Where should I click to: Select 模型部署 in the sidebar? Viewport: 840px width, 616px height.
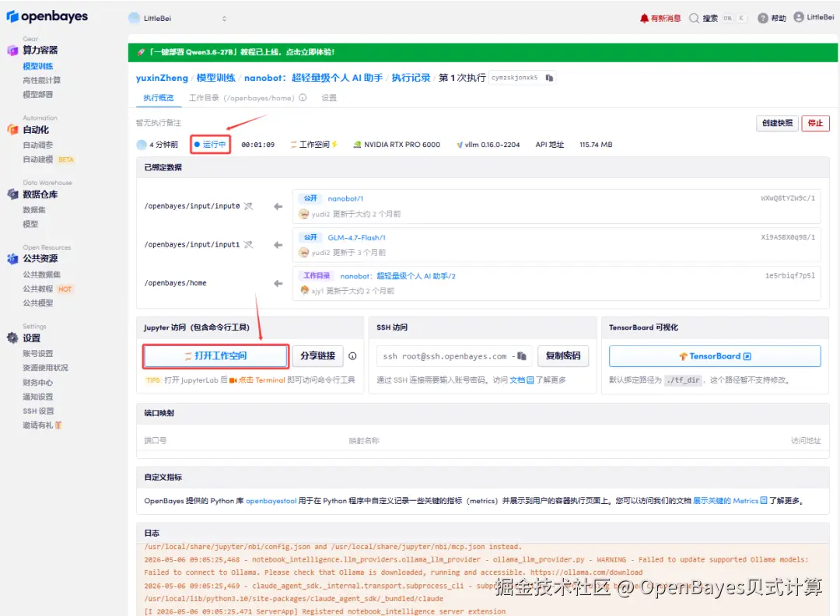tap(38, 95)
